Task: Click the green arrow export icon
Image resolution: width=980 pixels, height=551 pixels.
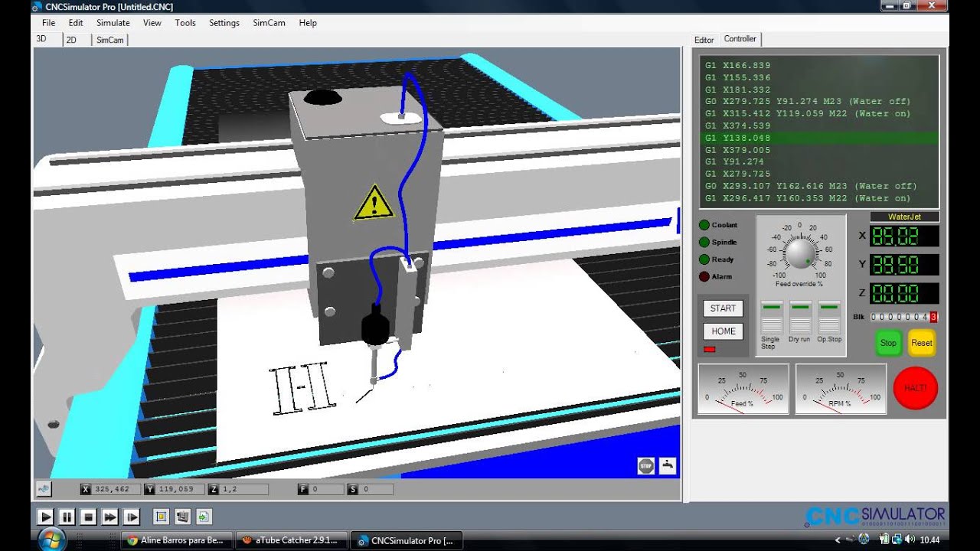Action: pyautogui.click(x=203, y=517)
